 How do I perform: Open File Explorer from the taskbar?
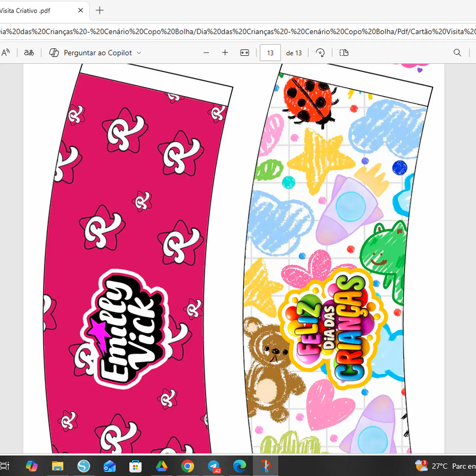pyautogui.click(x=57, y=466)
